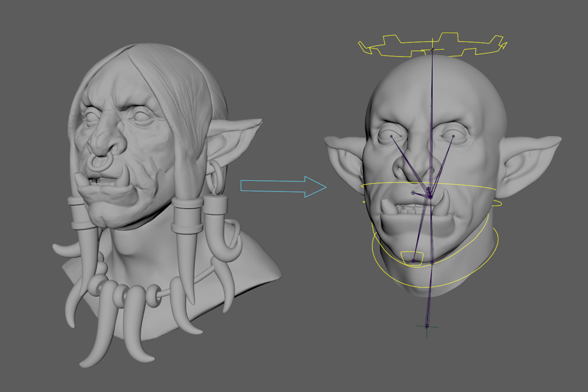Click the joint cluster at the mouth center
This screenshot has width=588, height=392.
[429, 194]
